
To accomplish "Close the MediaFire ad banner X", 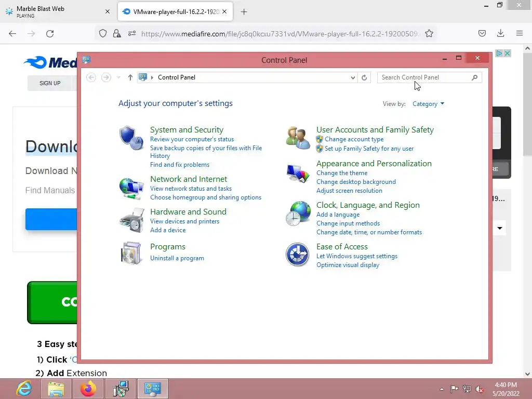I will [507, 54].
